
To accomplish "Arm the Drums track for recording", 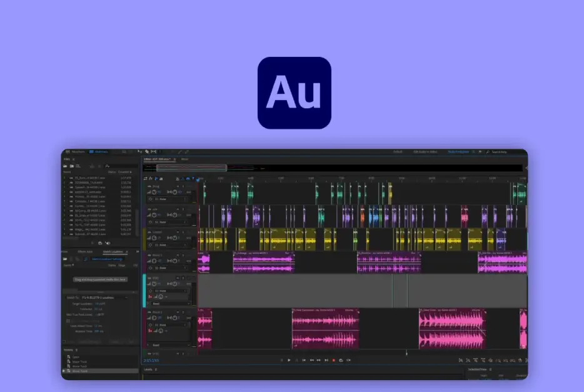I will (188, 186).
